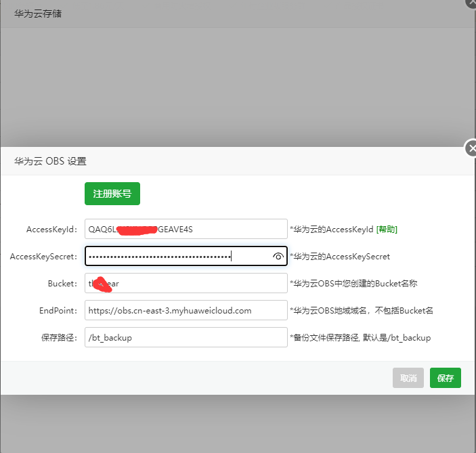Click the AccessKeyId: field label
This screenshot has height=453, width=476.
click(51, 230)
